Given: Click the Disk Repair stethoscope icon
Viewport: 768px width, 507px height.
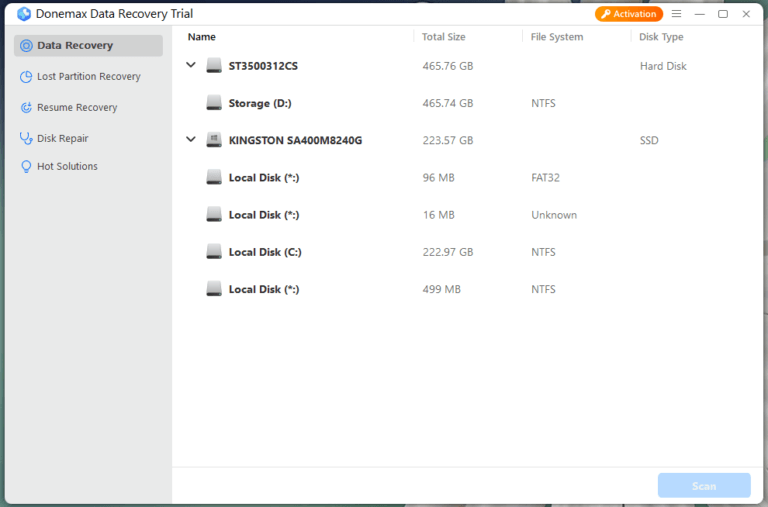Looking at the screenshot, I should click(x=26, y=139).
